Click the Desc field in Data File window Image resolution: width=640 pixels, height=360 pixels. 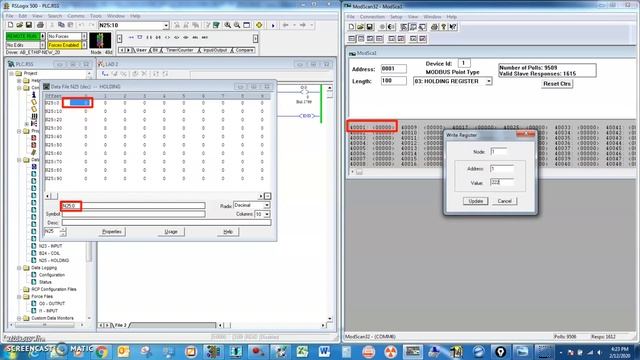pos(166,222)
